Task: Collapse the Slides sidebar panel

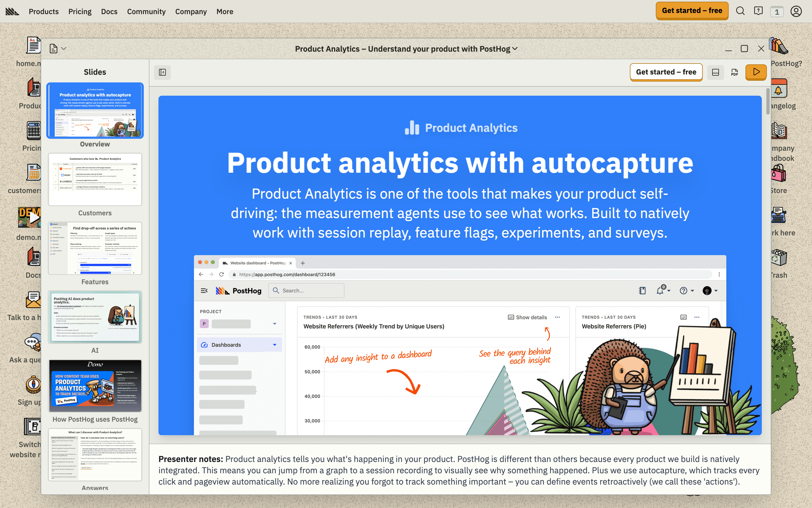Action: coord(162,72)
